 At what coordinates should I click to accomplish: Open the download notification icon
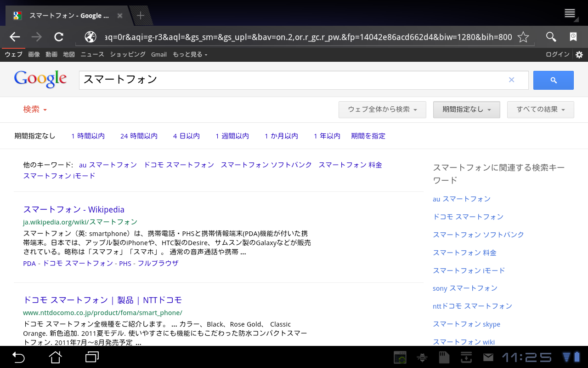point(466,357)
